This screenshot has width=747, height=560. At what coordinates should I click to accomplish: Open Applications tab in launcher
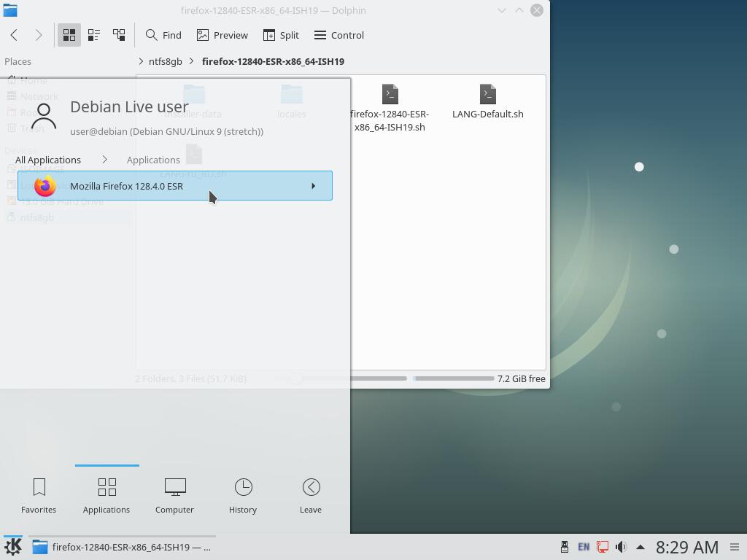click(107, 496)
